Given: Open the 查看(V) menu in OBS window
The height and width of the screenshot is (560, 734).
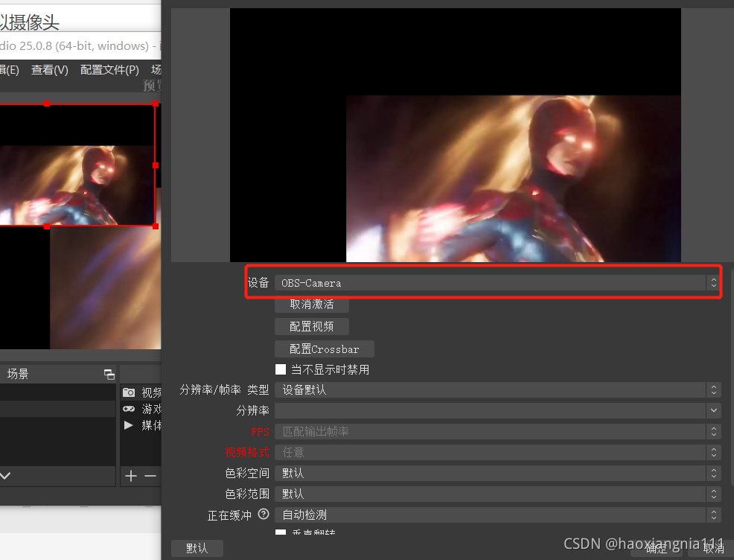Looking at the screenshot, I should [50, 70].
